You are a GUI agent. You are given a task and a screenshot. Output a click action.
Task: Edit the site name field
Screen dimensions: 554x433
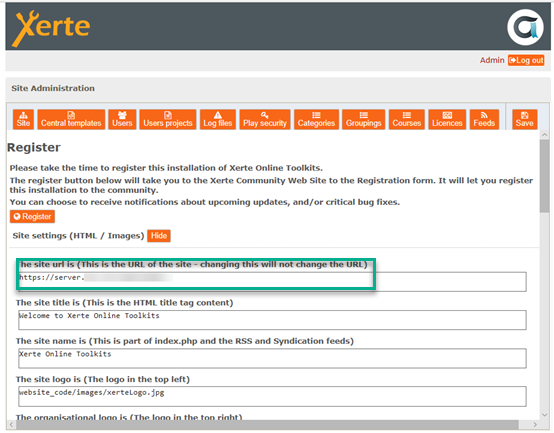pyautogui.click(x=272, y=358)
